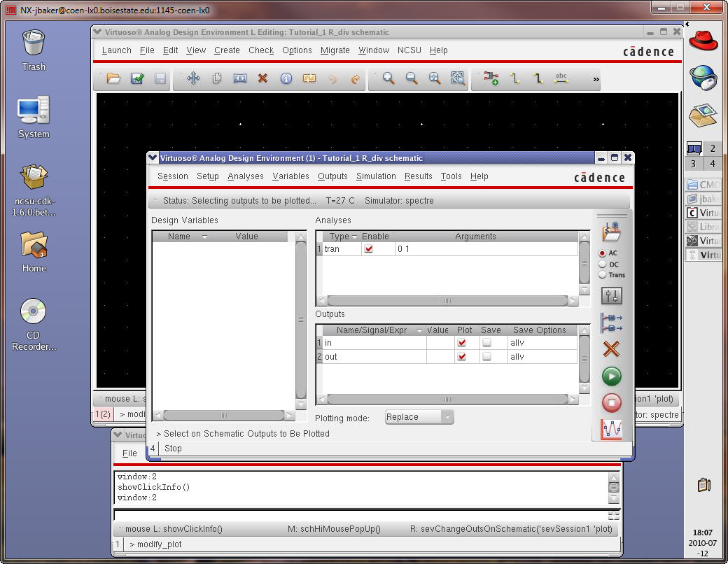Click Design Variables Name column sort arrow
Image resolution: width=728 pixels, height=564 pixels.
(204, 237)
